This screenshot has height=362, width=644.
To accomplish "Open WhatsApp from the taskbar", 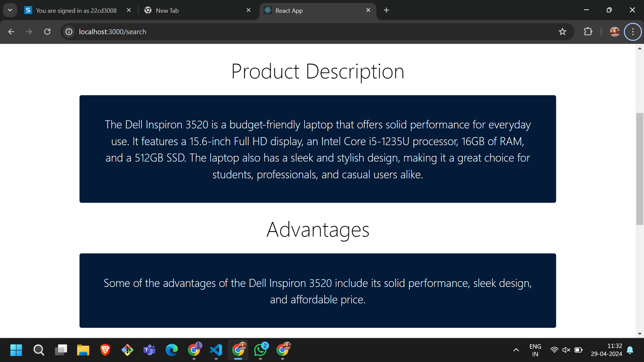I will 260,350.
